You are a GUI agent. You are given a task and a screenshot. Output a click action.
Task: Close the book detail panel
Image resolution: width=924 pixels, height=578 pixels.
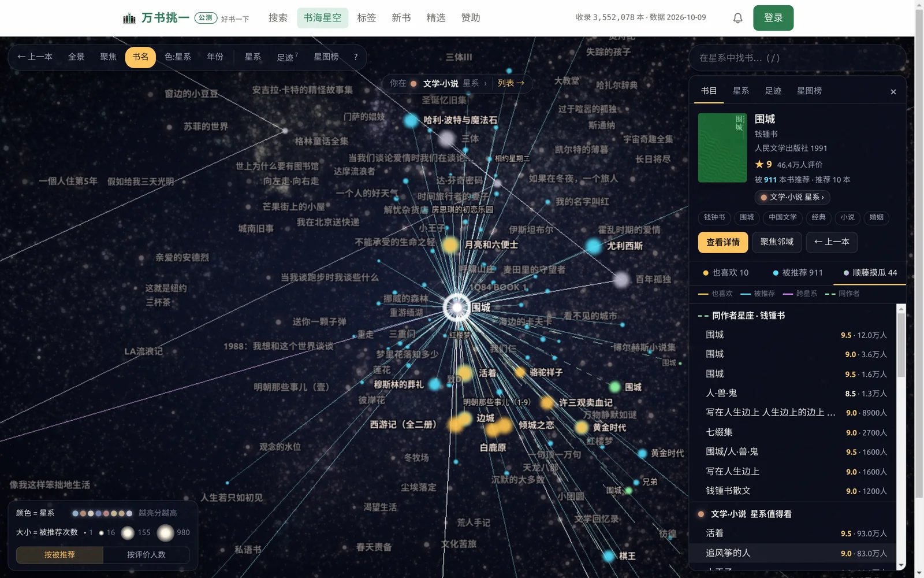[x=893, y=92]
